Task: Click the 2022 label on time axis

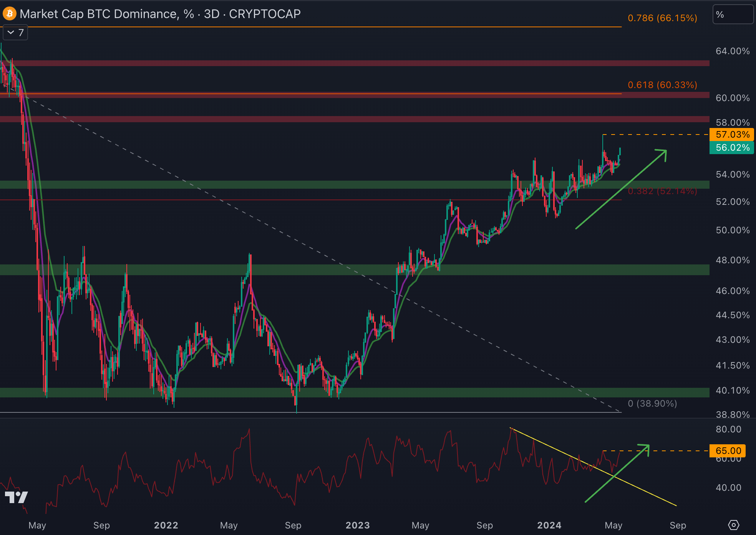Action: pos(166,525)
